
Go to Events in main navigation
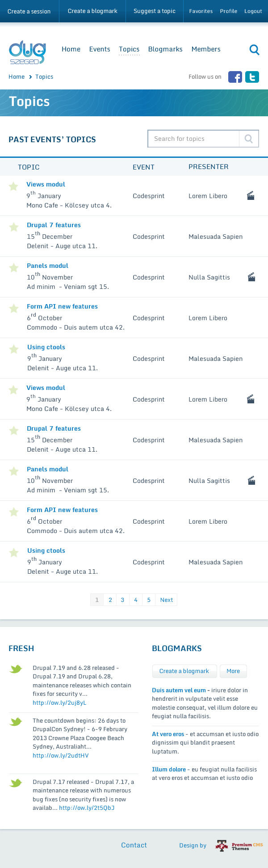click(x=100, y=49)
